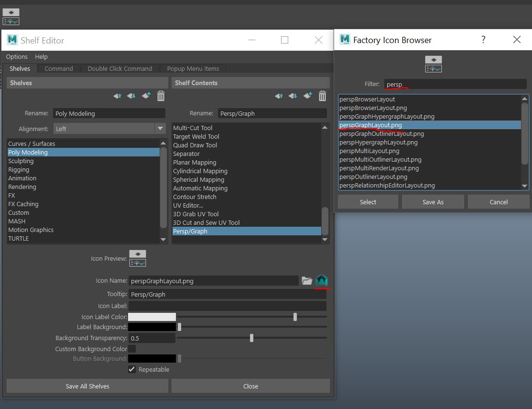532x409 pixels.
Task: Create a new shelf with the plus icon
Action: pyautogui.click(x=146, y=96)
